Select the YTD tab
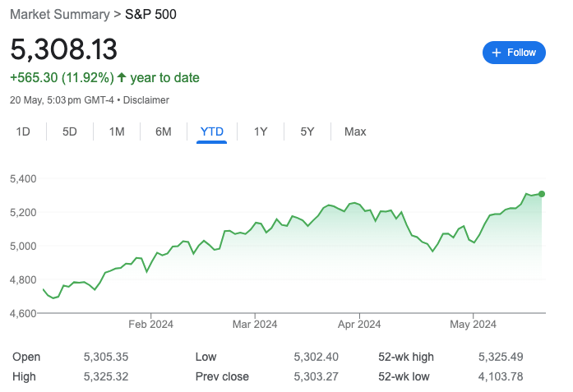Viewport: 573px width, 392px height. 212,131
